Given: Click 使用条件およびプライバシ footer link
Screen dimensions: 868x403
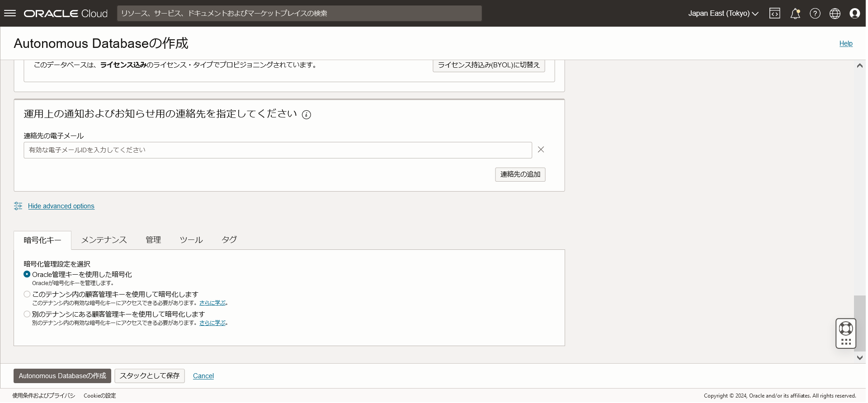Looking at the screenshot, I should pos(44,396).
